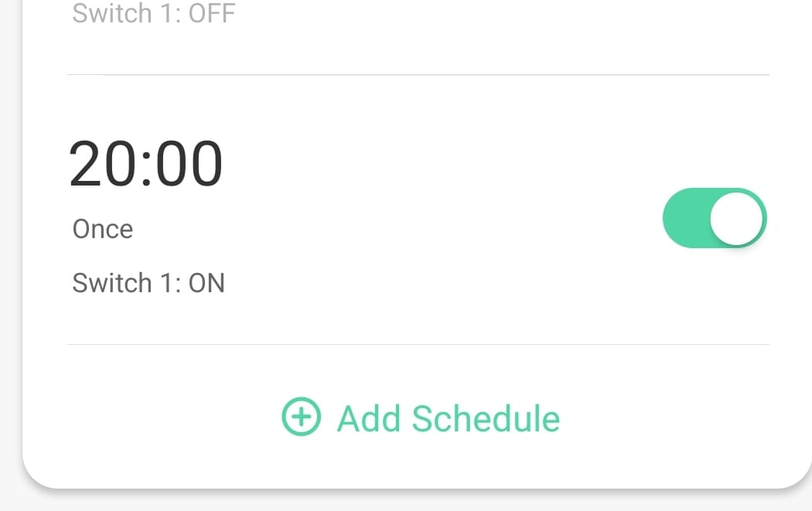The width and height of the screenshot is (812, 511).
Task: Tap the word Add beside plus icon
Action: [x=368, y=419]
